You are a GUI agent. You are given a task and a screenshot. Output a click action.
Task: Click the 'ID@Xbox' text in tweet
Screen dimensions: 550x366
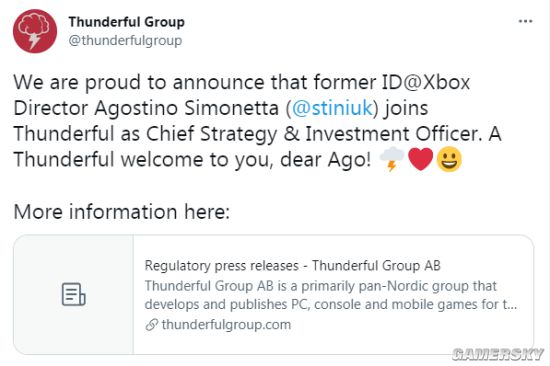pos(426,82)
